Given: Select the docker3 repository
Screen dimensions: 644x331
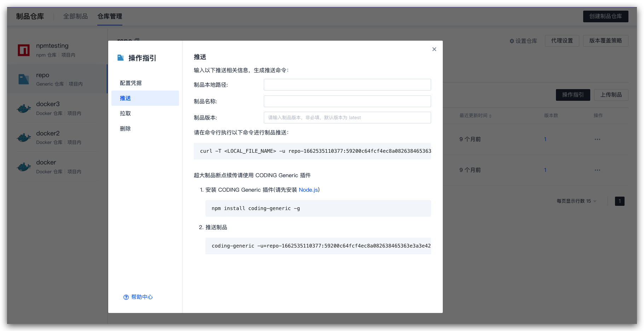Looking at the screenshot, I should 57,108.
